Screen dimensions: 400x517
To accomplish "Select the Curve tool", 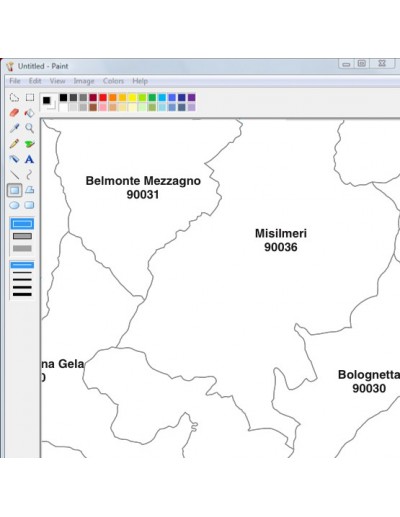I will [30, 174].
